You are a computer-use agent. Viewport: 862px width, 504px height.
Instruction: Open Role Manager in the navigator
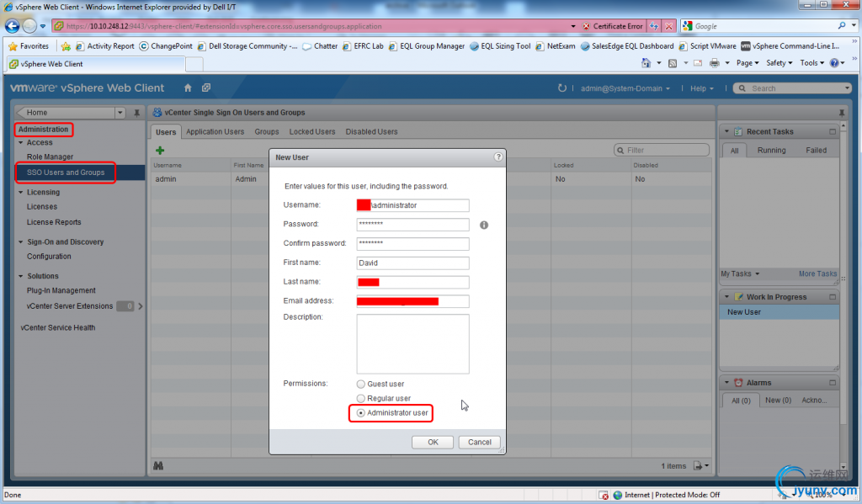(x=50, y=157)
